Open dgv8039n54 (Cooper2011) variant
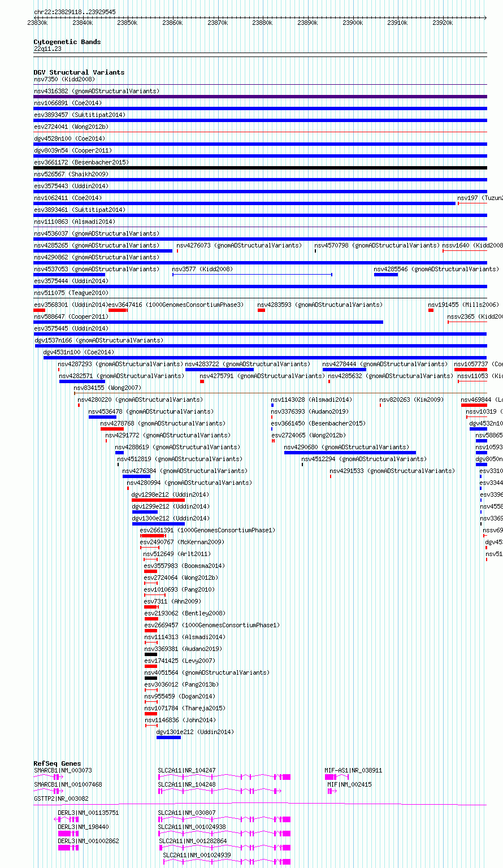This screenshot has height=868, width=503. pos(73,151)
